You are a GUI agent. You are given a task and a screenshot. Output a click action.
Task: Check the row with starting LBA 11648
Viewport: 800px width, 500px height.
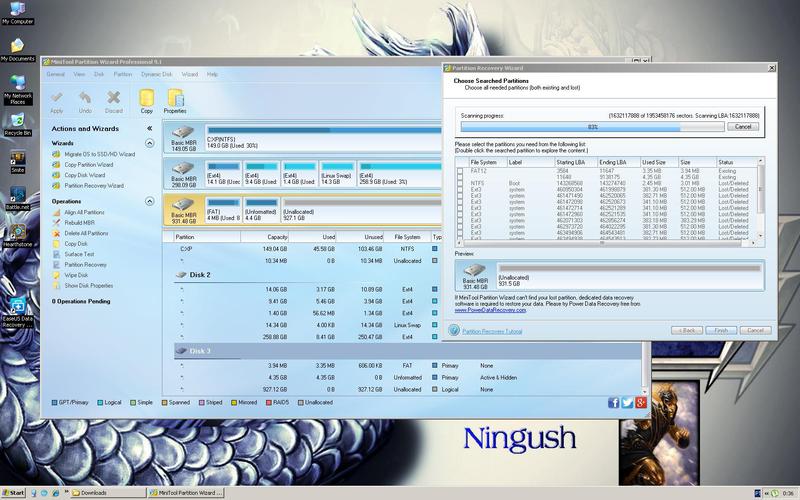[x=460, y=177]
